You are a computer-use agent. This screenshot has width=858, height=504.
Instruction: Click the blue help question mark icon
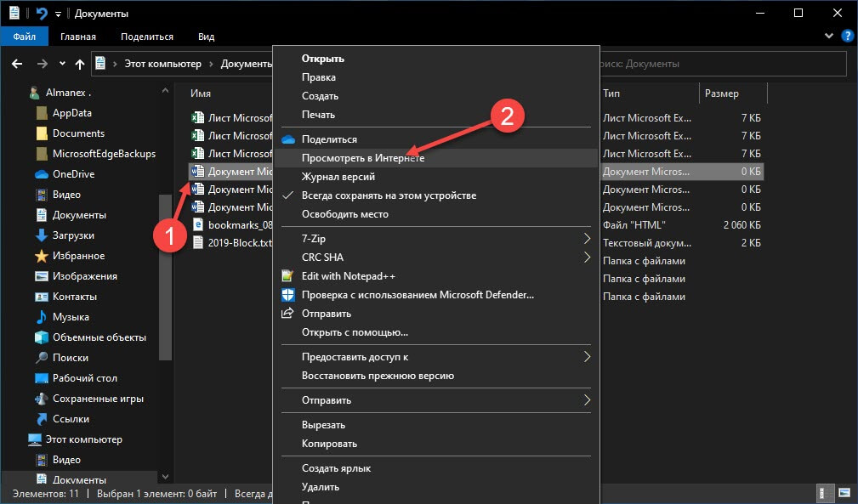click(x=847, y=37)
